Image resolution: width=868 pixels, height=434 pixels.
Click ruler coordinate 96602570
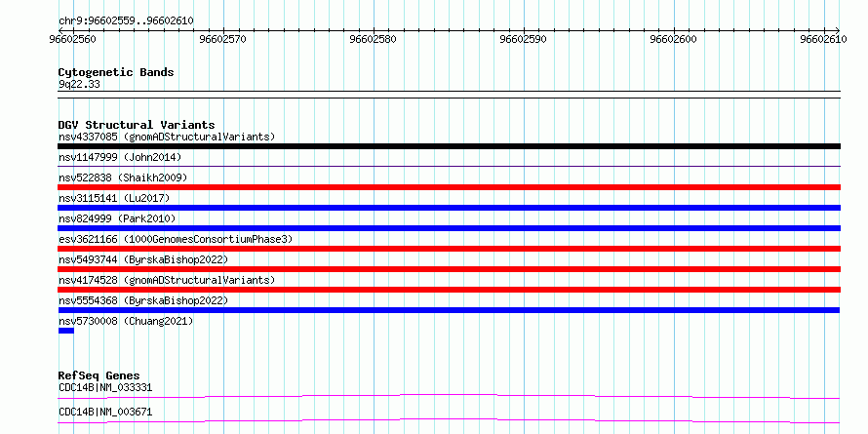(220, 39)
